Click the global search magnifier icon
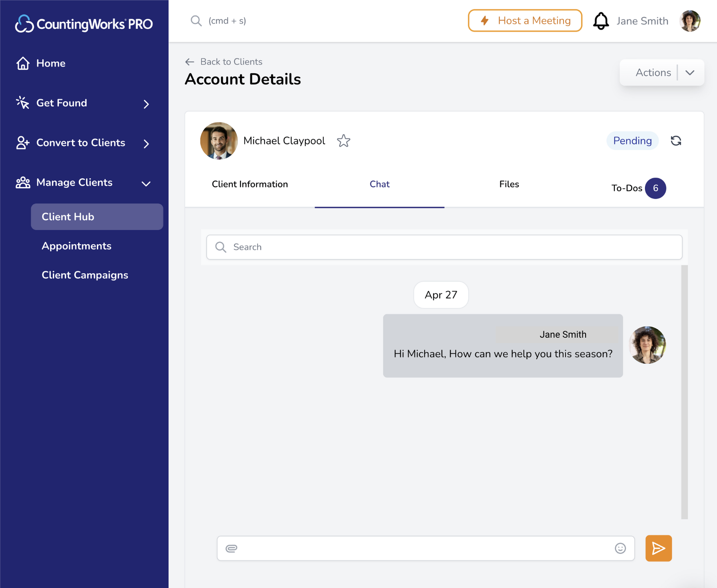The width and height of the screenshot is (717, 588). click(x=196, y=21)
